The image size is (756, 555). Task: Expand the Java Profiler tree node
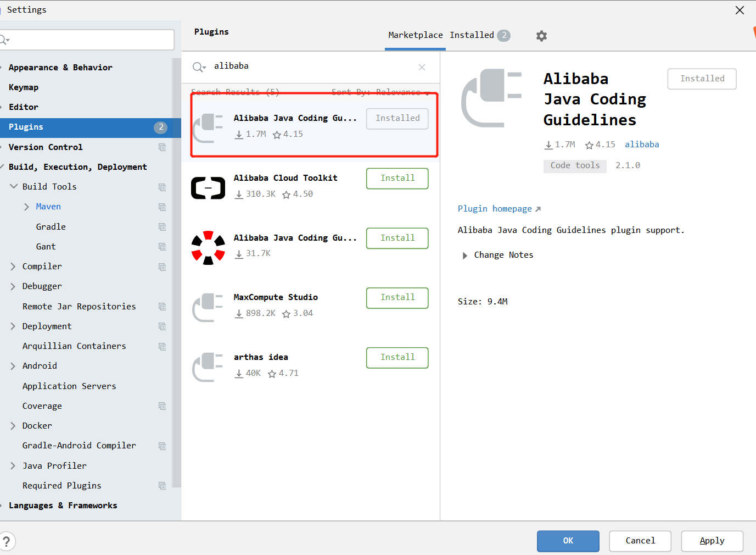coord(13,466)
